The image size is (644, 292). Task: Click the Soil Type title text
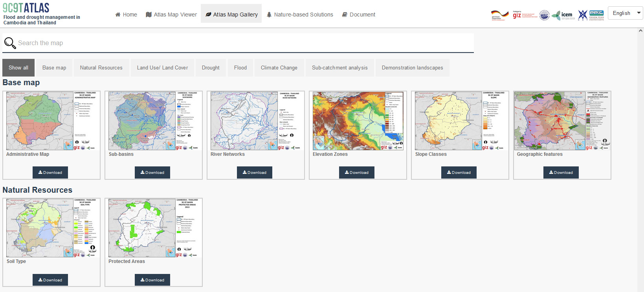[x=16, y=261]
